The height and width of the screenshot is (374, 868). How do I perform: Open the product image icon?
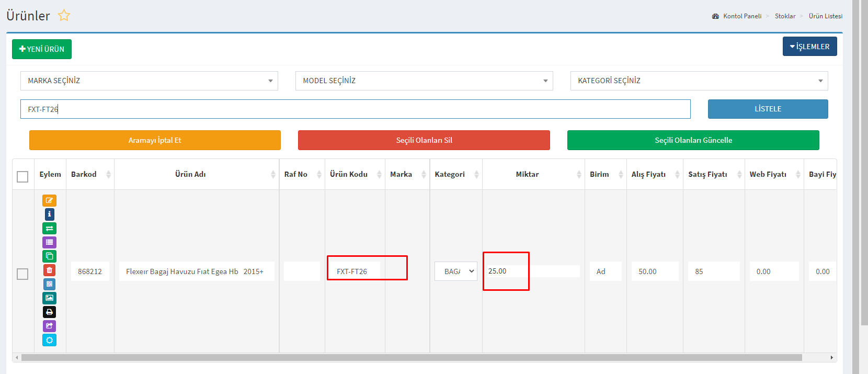click(49, 298)
